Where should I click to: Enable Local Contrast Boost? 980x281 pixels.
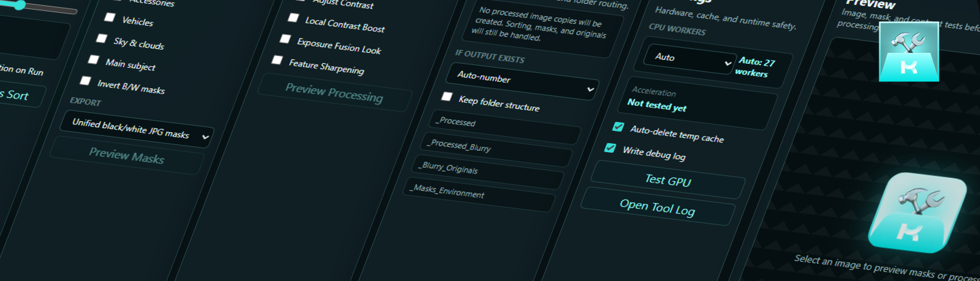(x=293, y=17)
